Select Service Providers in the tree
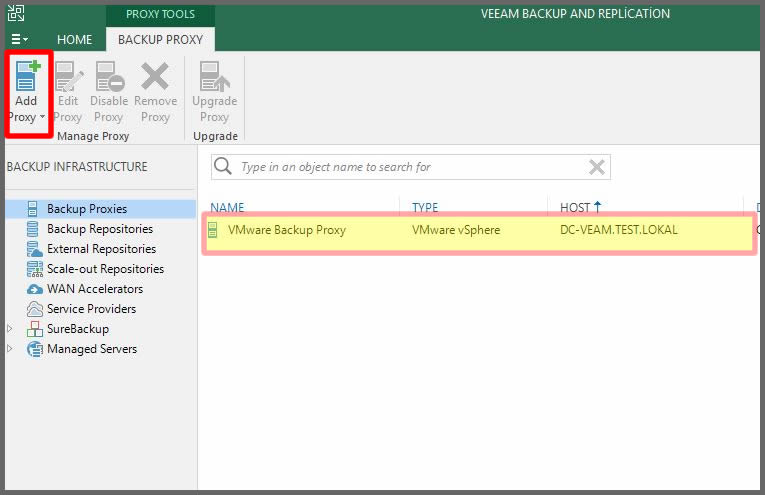765x495 pixels. coord(92,309)
